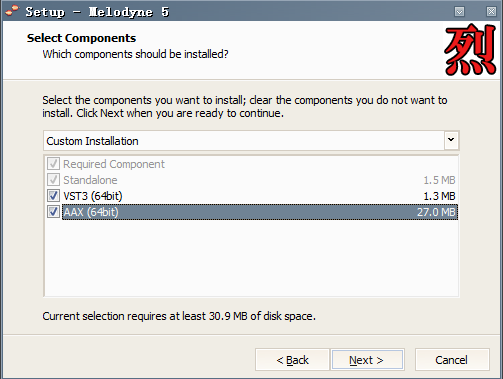503x379 pixels.
Task: Proceed with the Next > button
Action: (x=367, y=360)
